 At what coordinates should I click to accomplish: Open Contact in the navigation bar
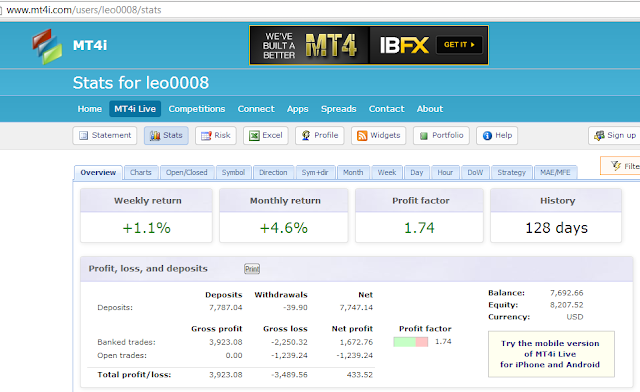(x=387, y=109)
